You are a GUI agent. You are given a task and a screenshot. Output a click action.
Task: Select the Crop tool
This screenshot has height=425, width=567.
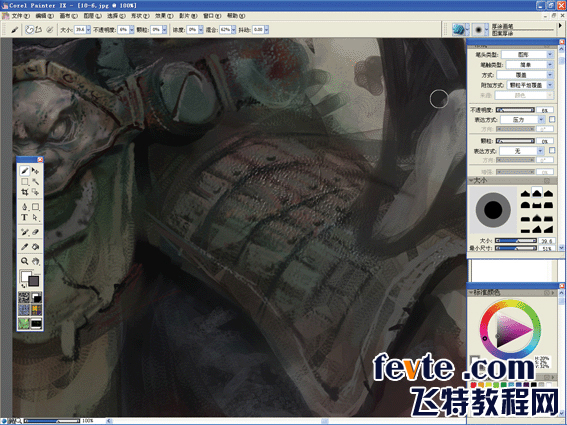click(x=25, y=192)
